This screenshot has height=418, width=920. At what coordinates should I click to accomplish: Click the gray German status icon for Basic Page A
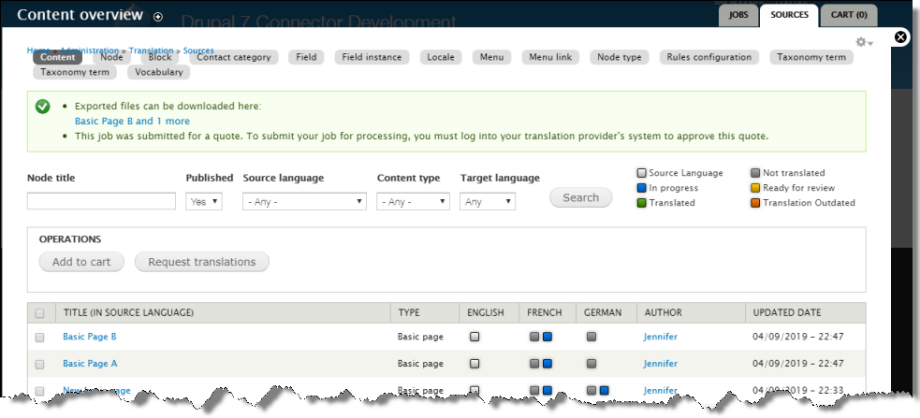tap(592, 364)
